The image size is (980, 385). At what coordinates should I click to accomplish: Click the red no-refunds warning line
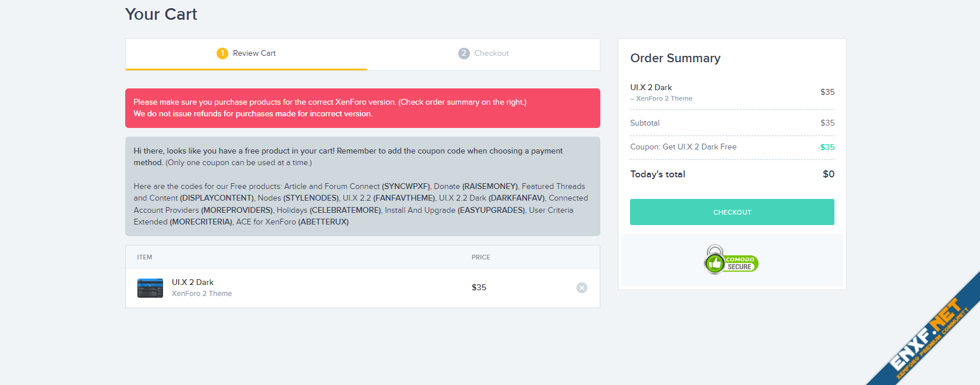pos(253,113)
